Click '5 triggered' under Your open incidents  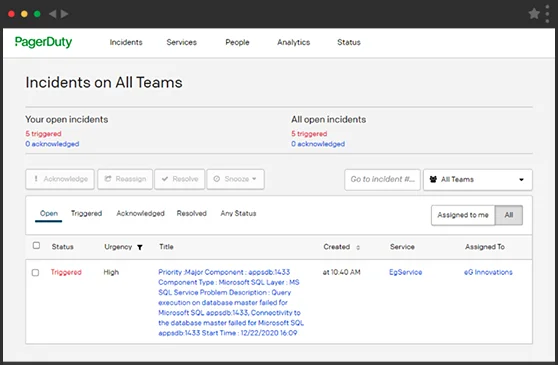pyautogui.click(x=43, y=134)
